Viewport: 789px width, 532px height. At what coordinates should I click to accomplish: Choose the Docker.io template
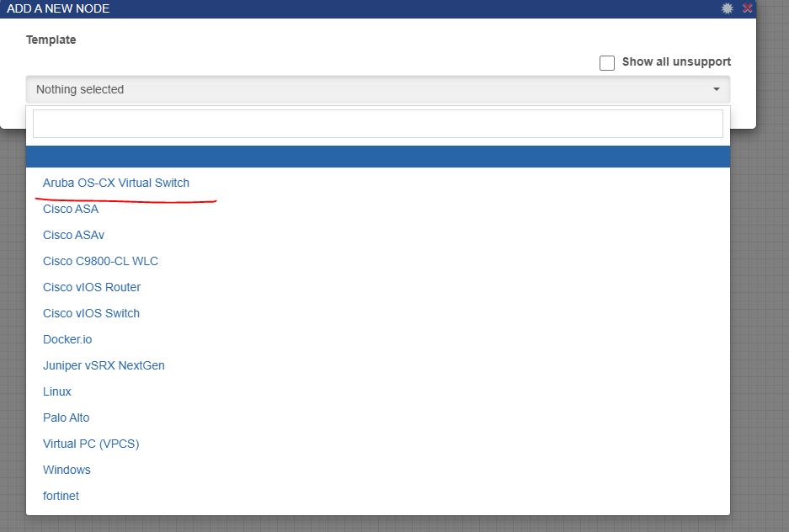(x=67, y=339)
